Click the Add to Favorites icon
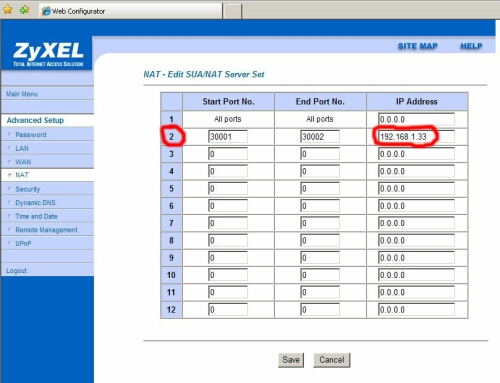Screen dimensions: 500x383 coord(24,10)
